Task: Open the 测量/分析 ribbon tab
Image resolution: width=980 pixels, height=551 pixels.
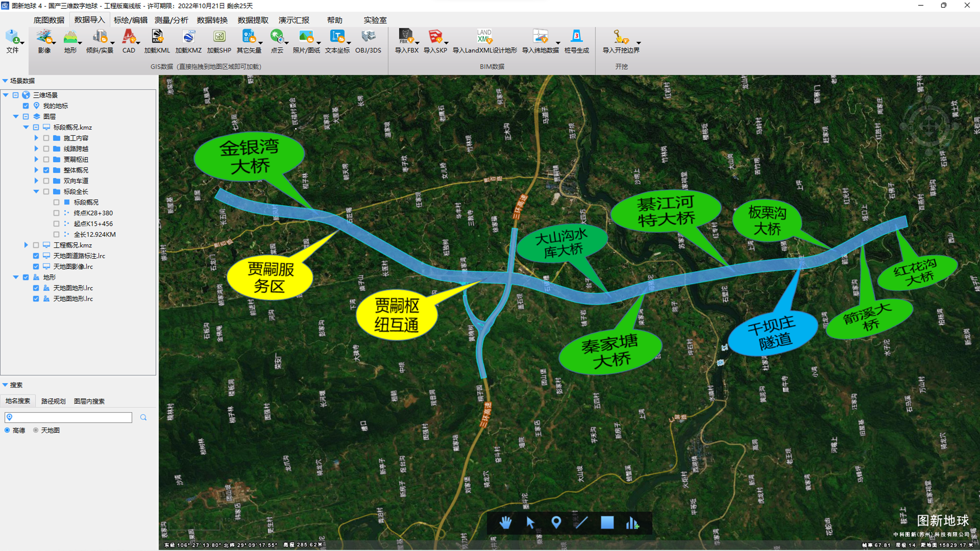Action: pos(171,20)
